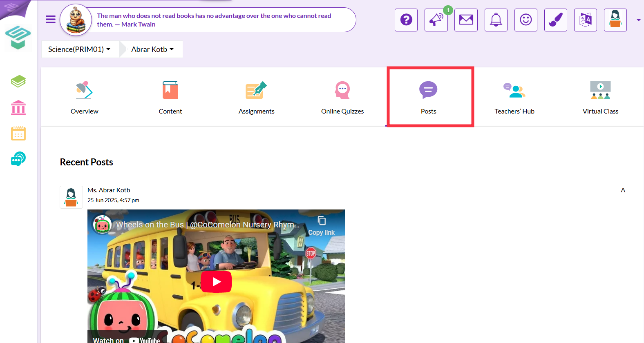
Task: Switch to the Teachers' Hub tab
Action: 514,97
